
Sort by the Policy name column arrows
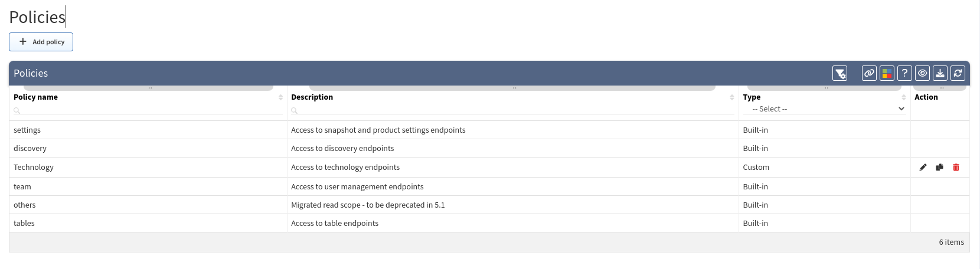(280, 97)
